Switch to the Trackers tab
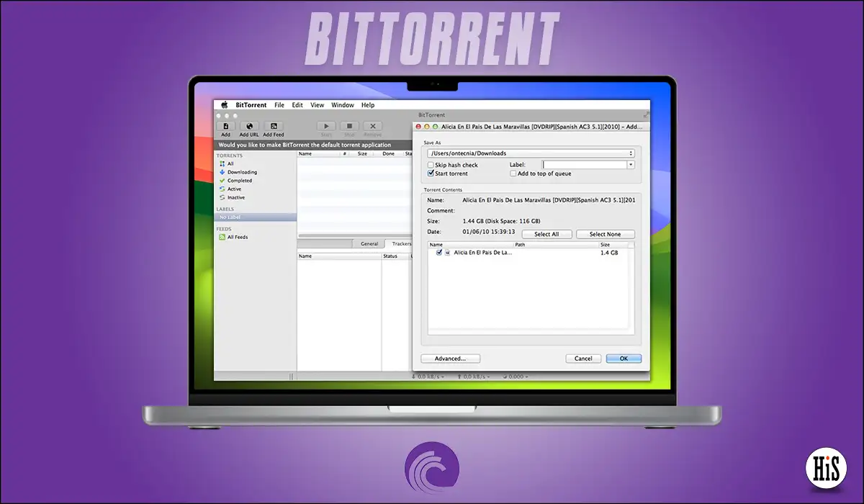The height and width of the screenshot is (504, 864). pos(400,244)
